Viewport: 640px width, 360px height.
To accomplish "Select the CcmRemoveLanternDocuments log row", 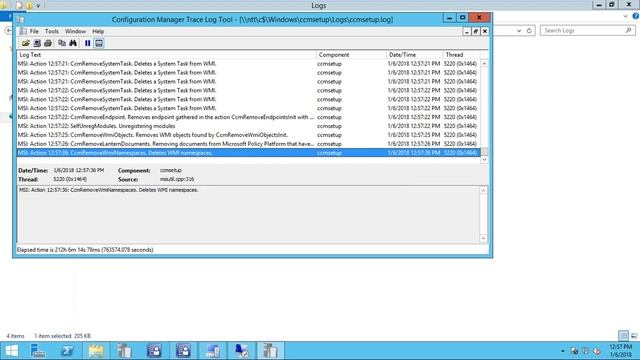I will (248, 144).
